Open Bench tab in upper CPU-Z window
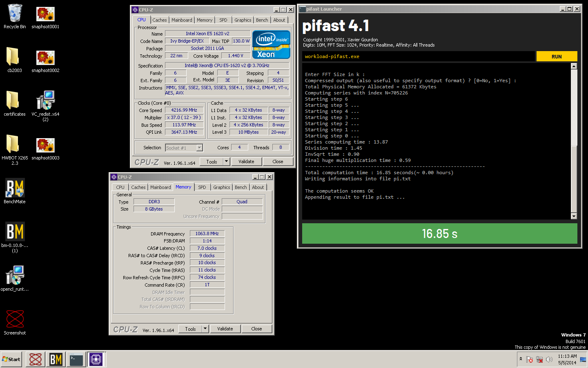Screen dimensions: 588x368 click(x=262, y=20)
